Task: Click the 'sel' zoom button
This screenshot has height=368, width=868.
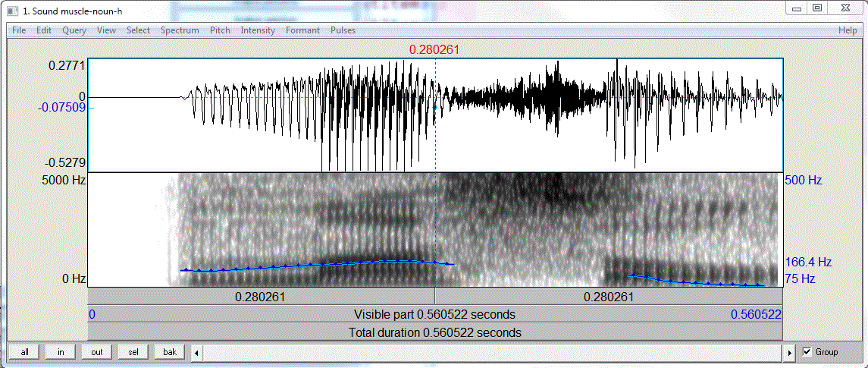Action: tap(133, 352)
